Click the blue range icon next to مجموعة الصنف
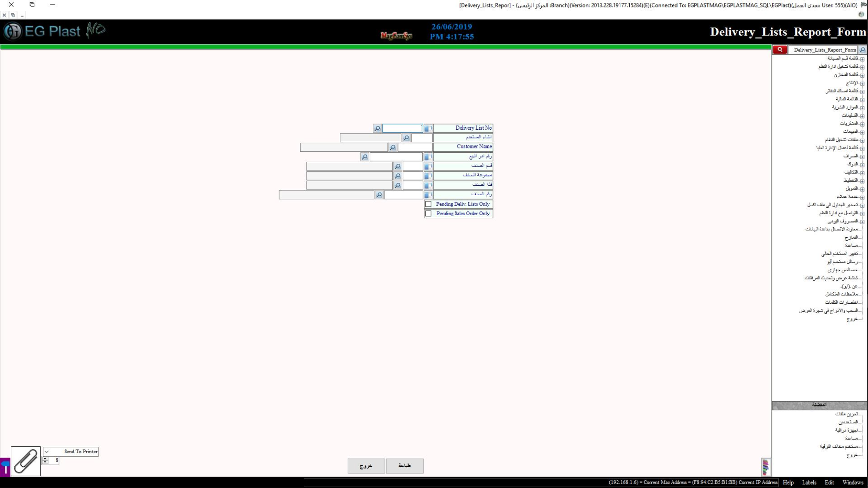Screen dimensions: 868x488 coord(428,176)
